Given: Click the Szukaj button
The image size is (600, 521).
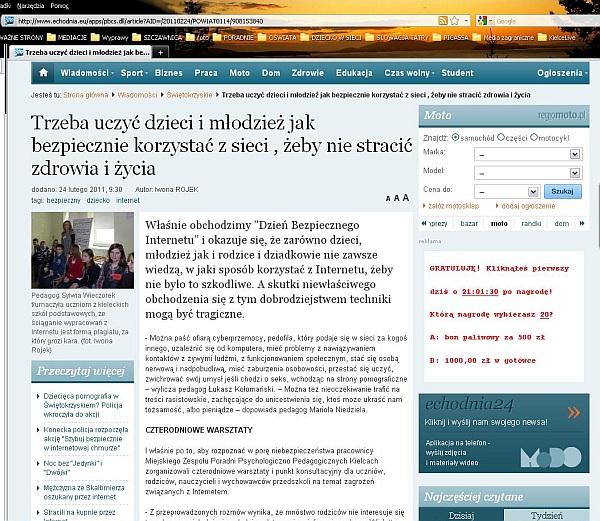Looking at the screenshot, I should pos(562,191).
